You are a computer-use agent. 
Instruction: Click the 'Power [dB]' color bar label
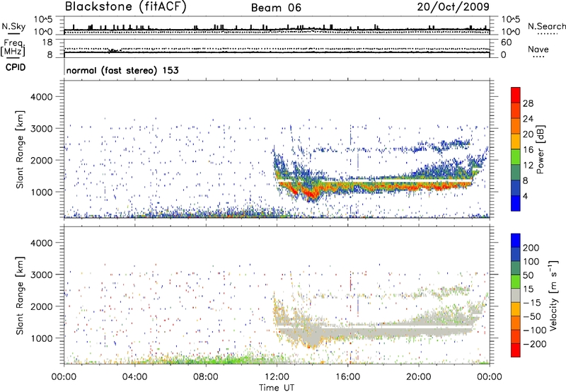click(x=541, y=149)
